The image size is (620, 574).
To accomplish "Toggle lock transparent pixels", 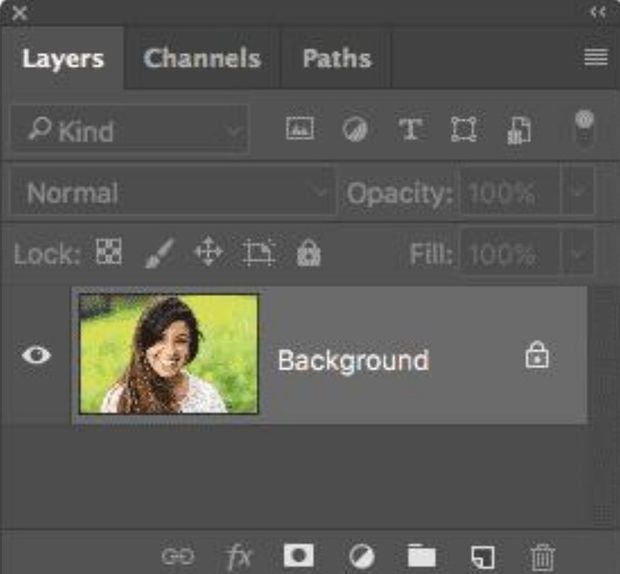I will click(x=107, y=253).
